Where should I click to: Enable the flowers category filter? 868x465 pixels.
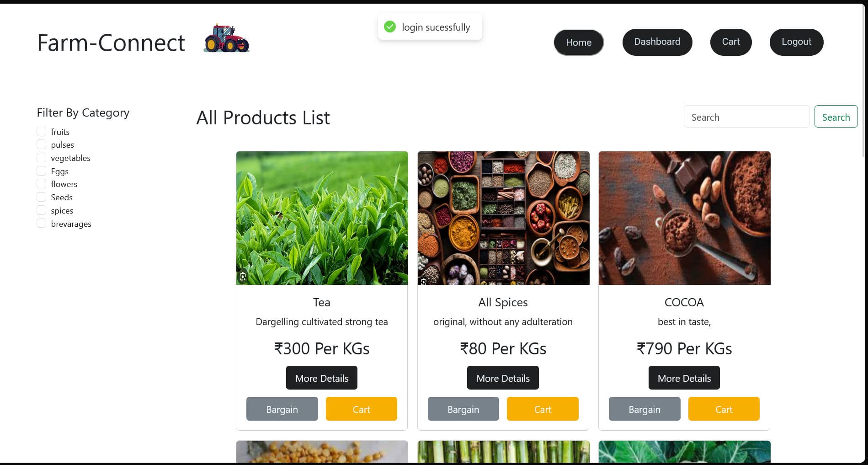pos(41,183)
